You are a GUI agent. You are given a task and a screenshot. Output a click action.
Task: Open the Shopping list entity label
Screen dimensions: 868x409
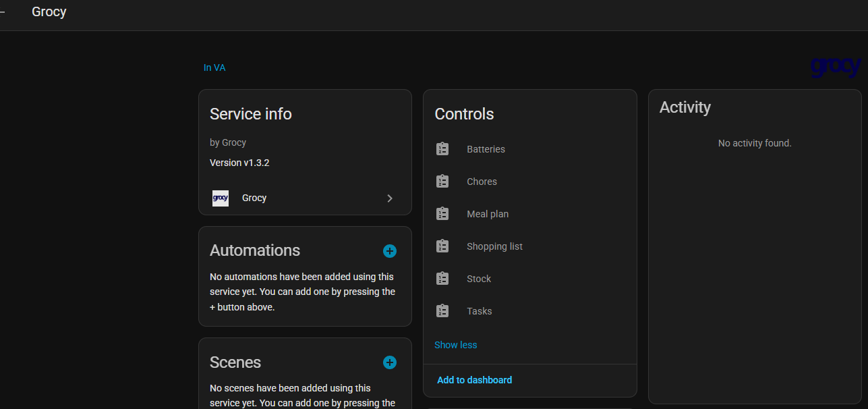click(494, 246)
